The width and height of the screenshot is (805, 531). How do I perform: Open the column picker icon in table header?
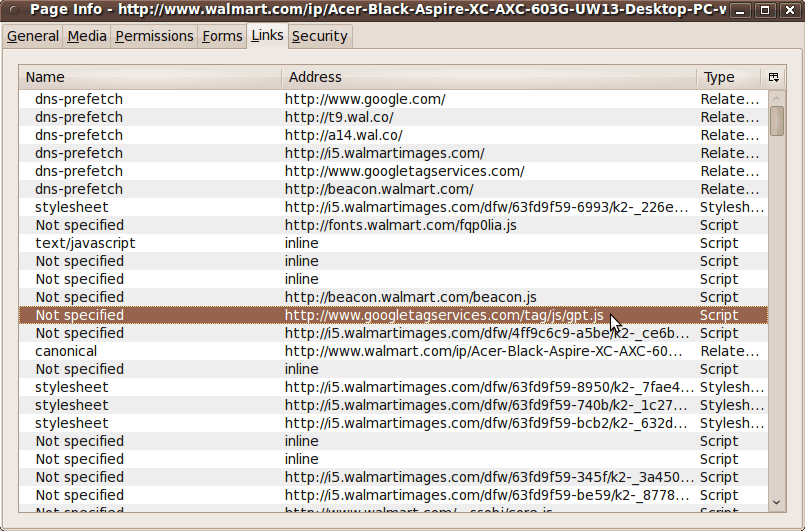coord(774,77)
